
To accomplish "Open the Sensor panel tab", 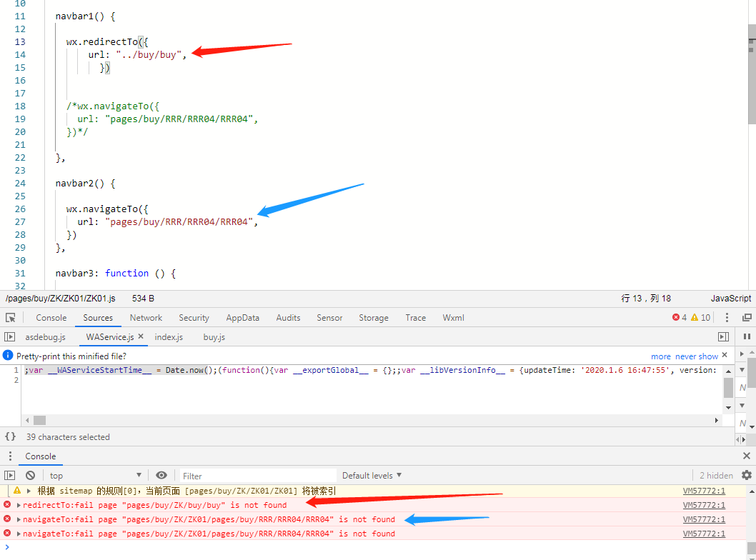I will point(329,318).
